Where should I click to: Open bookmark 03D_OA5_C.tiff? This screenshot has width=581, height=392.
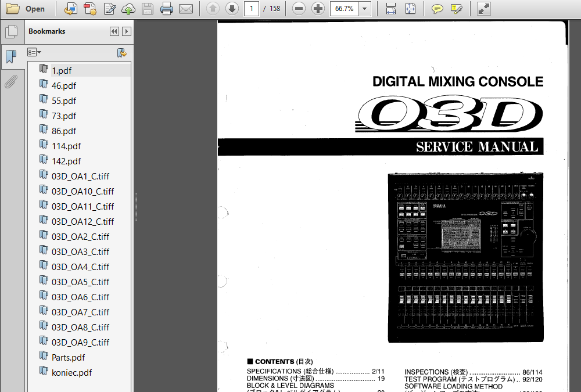(x=80, y=282)
